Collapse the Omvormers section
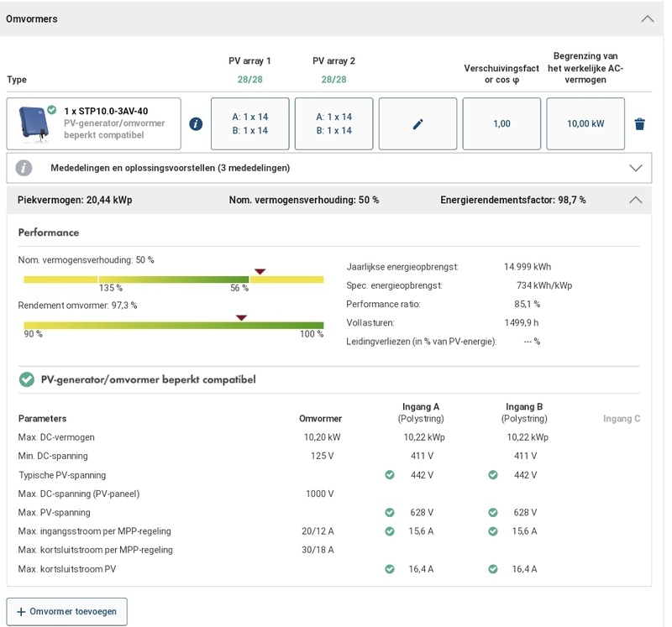The image size is (672, 627). point(647,18)
